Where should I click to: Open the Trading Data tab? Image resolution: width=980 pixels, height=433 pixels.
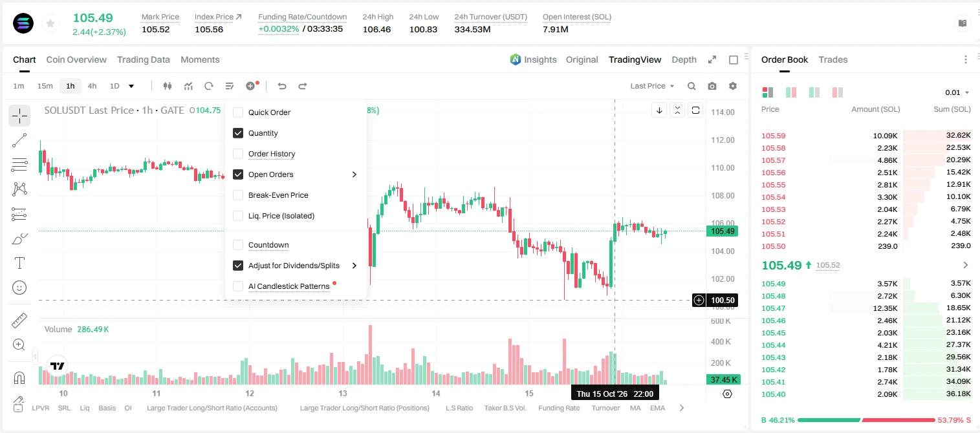(x=144, y=59)
